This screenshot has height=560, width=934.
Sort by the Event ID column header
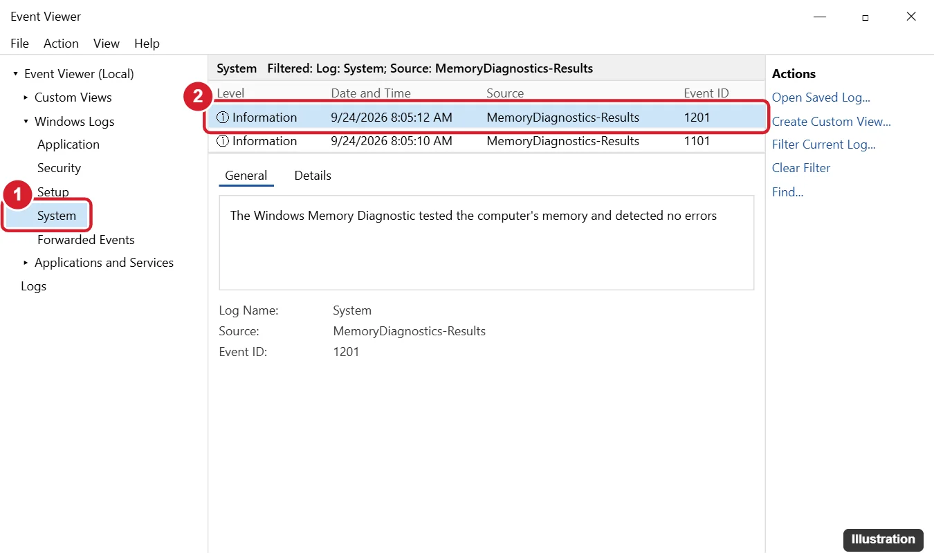[x=706, y=93]
